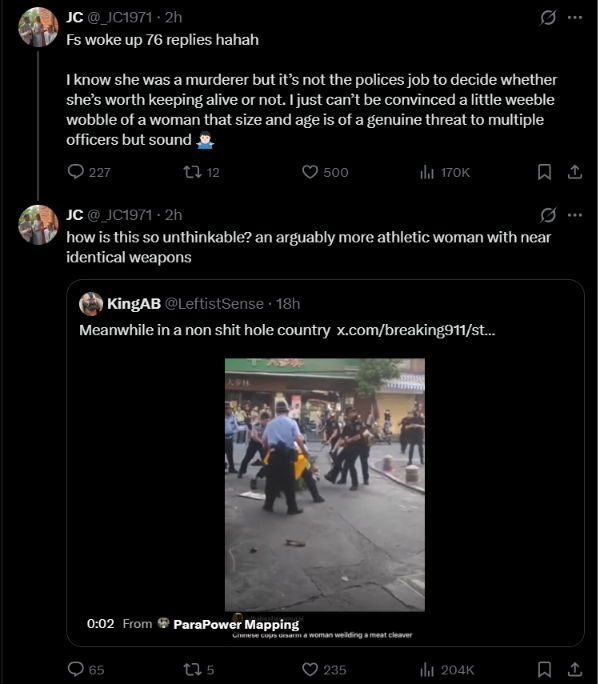Expand more options menu on second tweet
Screen dimensions: 598x684
pos(575,215)
